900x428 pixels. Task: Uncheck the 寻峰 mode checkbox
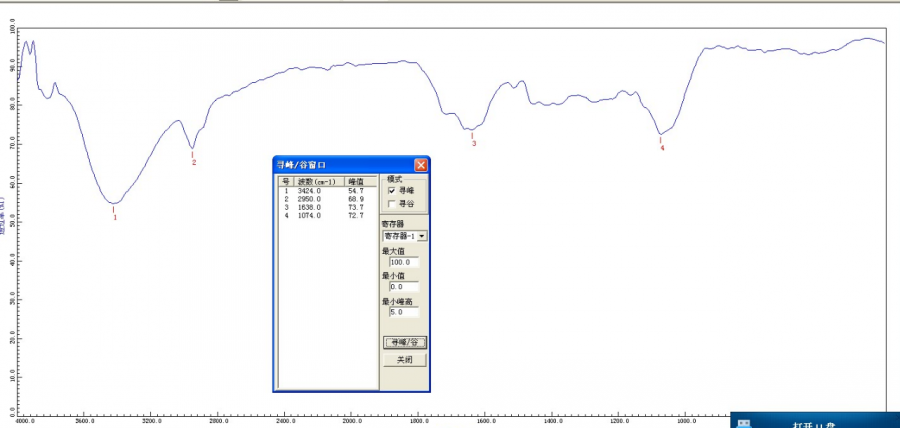pyautogui.click(x=391, y=190)
